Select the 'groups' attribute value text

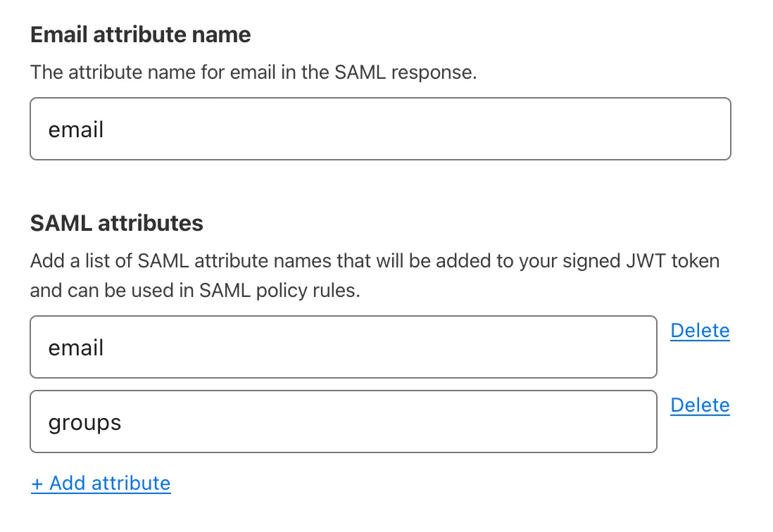point(84,422)
